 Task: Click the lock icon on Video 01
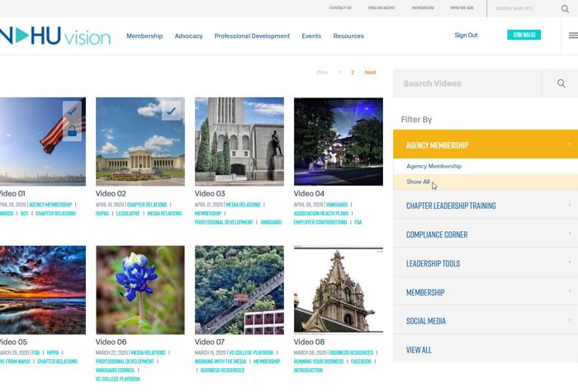tap(73, 131)
